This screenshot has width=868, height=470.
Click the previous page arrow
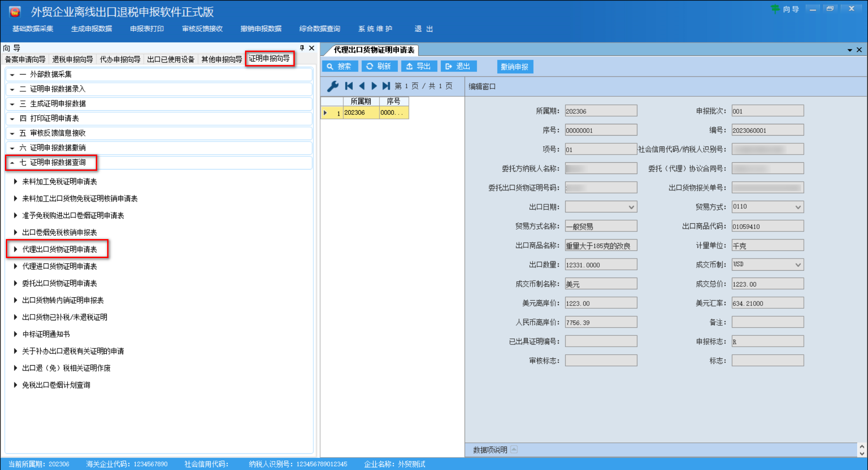[361, 86]
